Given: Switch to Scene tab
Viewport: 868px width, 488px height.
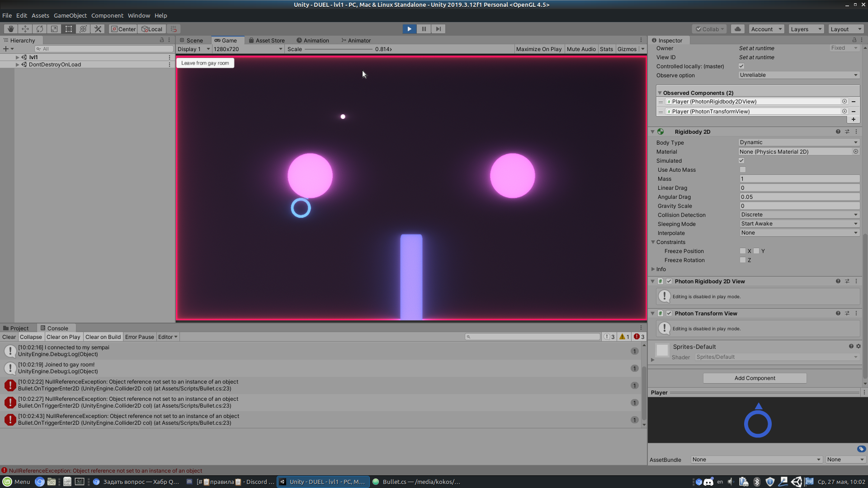Looking at the screenshot, I should pyautogui.click(x=191, y=40).
